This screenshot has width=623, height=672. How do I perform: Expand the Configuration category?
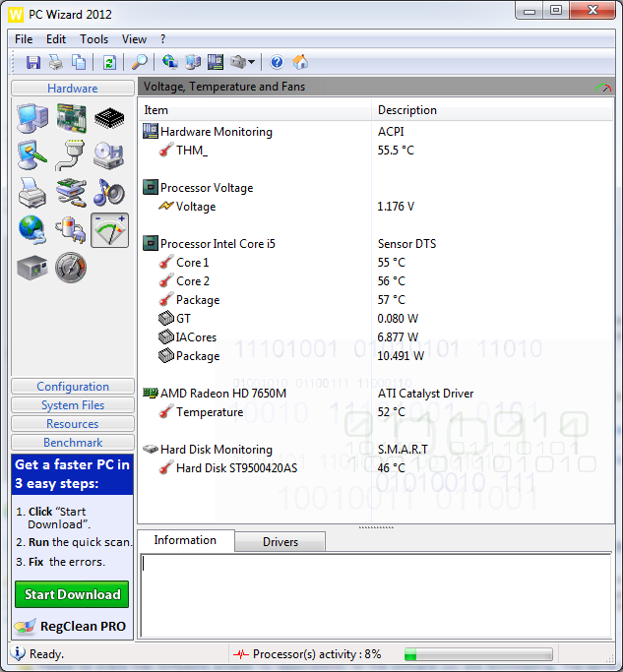73,387
